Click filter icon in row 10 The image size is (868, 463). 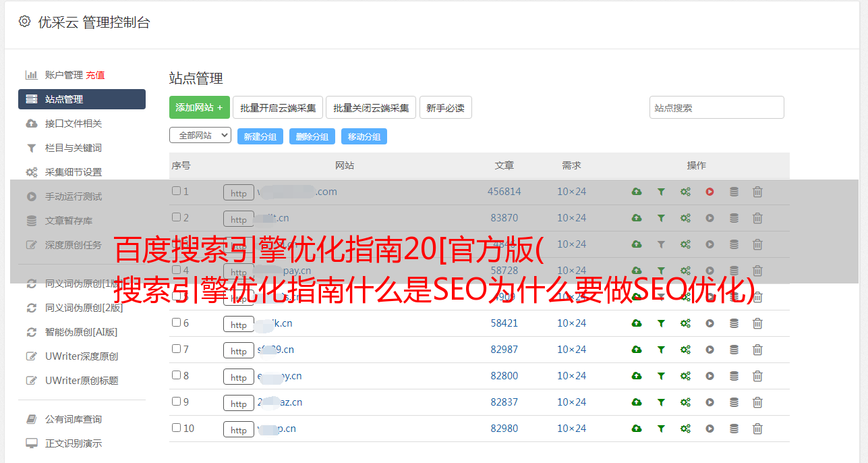click(661, 429)
